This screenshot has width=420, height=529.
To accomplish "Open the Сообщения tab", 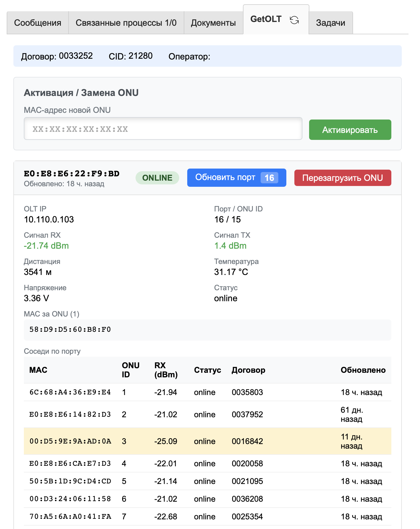I will tap(37, 23).
